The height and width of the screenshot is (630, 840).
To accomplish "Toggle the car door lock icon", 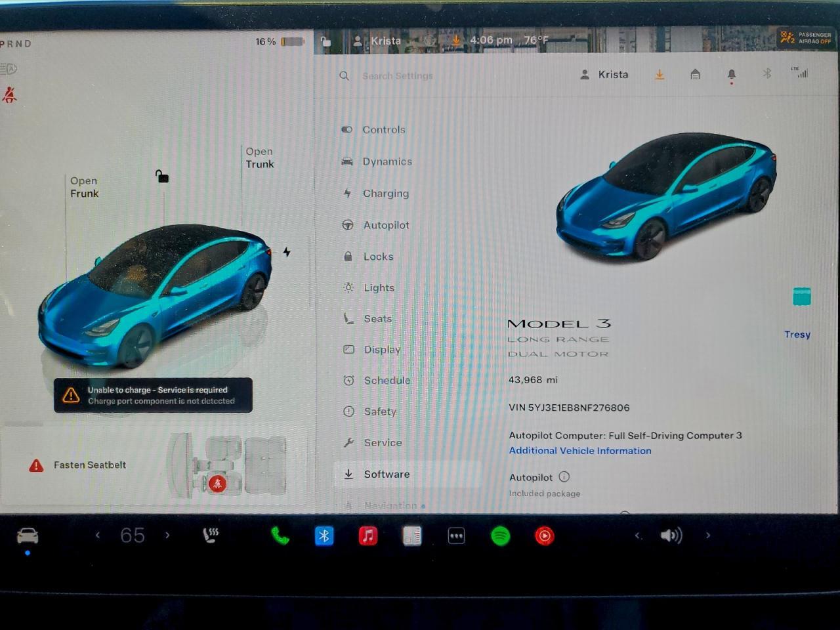I will [162, 176].
